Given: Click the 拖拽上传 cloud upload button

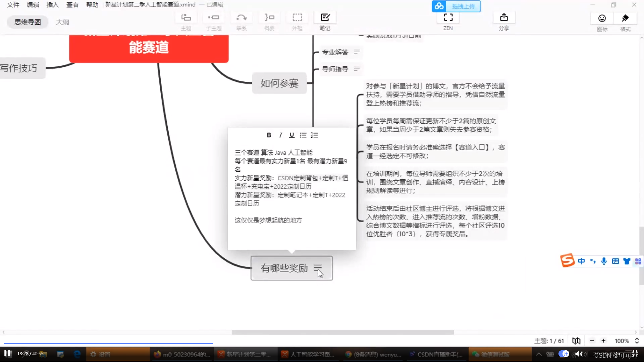Looking at the screenshot, I should (456, 6).
